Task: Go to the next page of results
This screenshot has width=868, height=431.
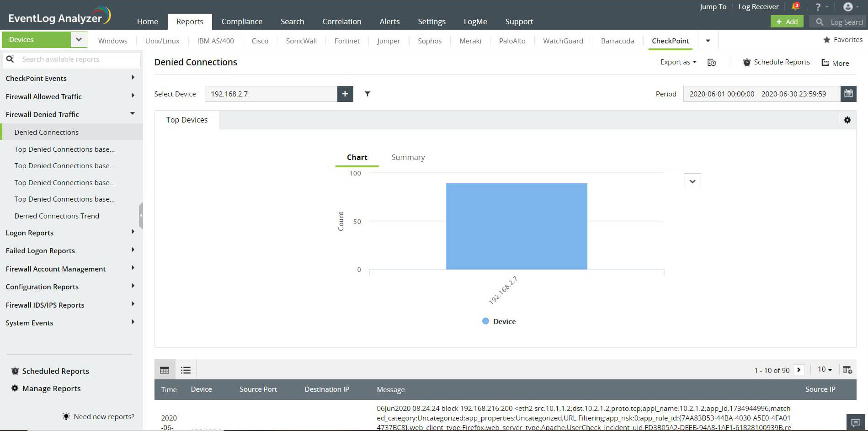Action: (799, 370)
